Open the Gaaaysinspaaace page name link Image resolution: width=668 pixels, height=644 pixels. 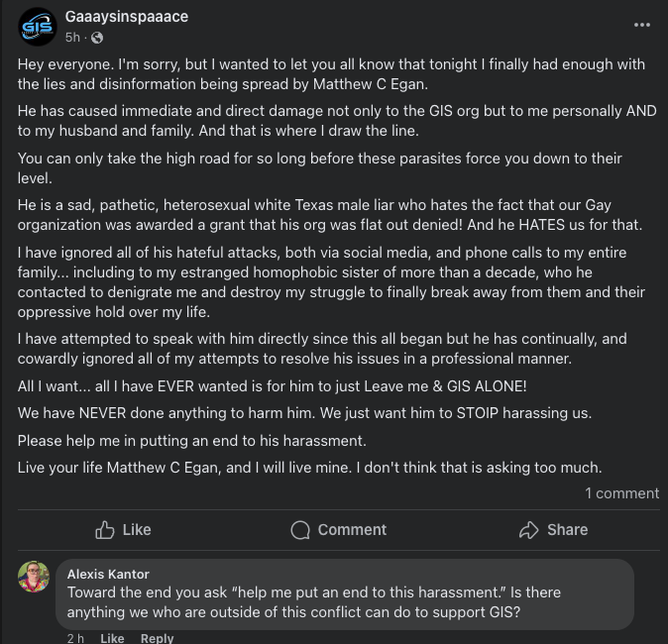pyautogui.click(x=126, y=17)
